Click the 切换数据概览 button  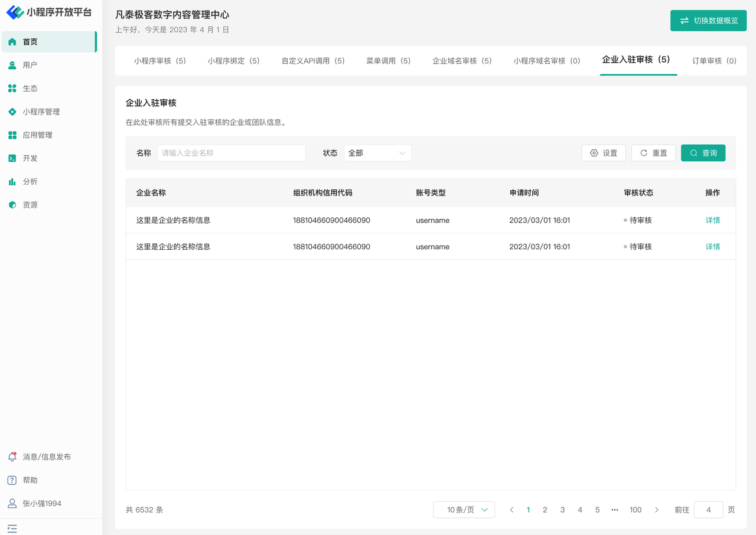(x=708, y=21)
